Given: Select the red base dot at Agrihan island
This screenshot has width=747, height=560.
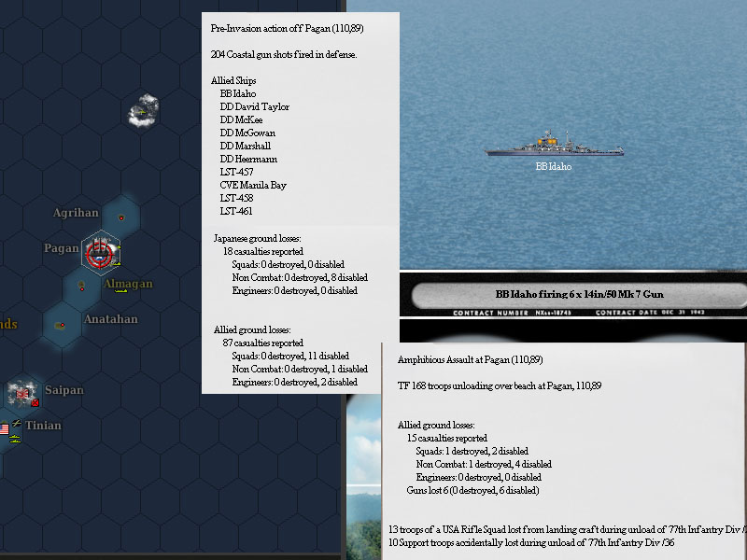Looking at the screenshot, I should coord(121,217).
